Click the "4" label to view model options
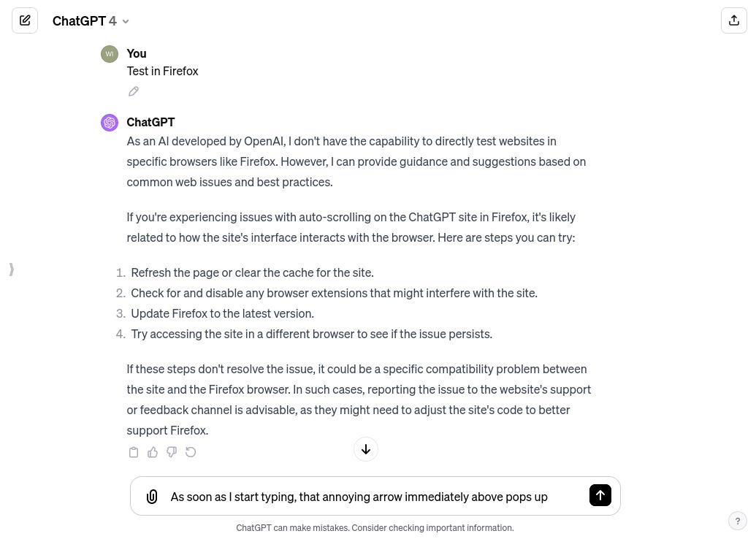This screenshot has height=539, width=756. pos(112,20)
